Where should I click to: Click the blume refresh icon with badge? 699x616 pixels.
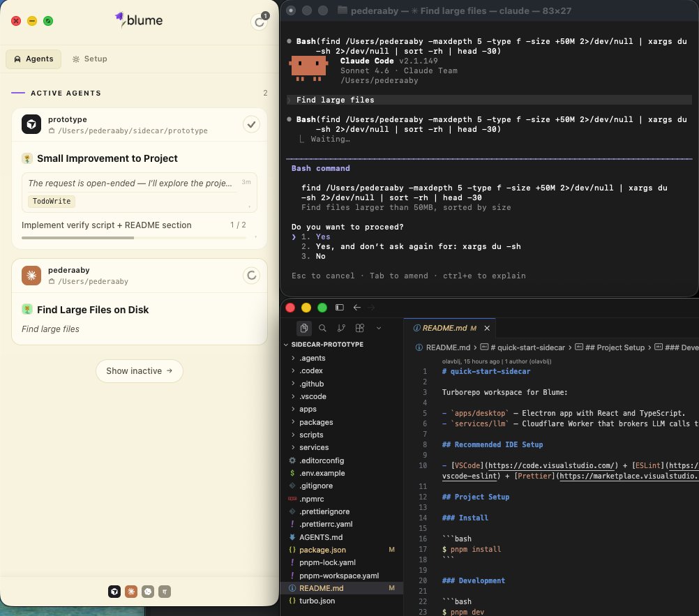pyautogui.click(x=260, y=20)
